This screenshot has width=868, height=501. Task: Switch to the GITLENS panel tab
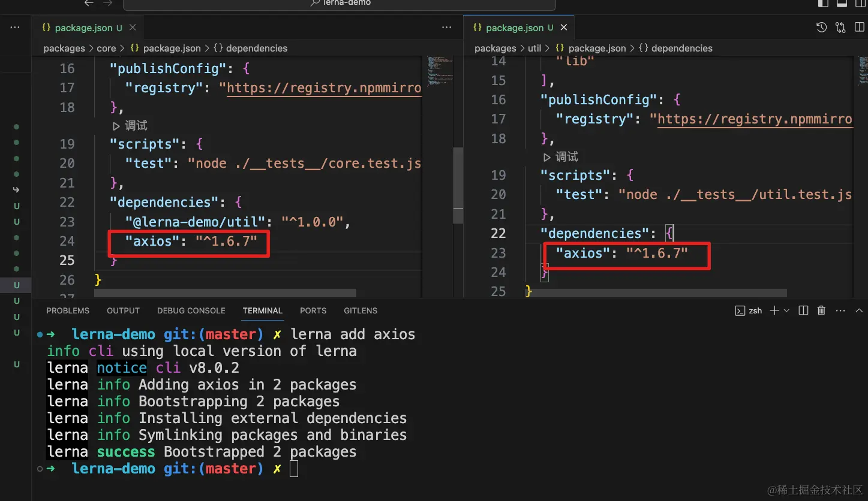pos(361,310)
